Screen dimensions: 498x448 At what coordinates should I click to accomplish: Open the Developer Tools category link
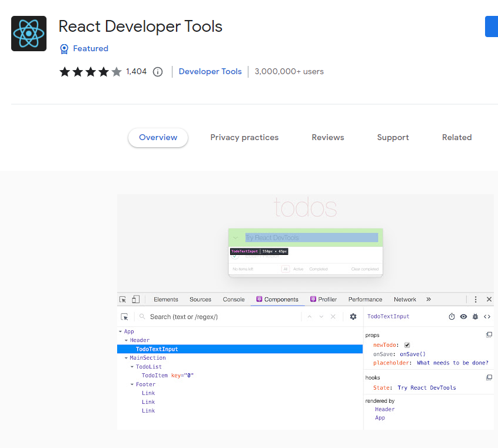[210, 71]
